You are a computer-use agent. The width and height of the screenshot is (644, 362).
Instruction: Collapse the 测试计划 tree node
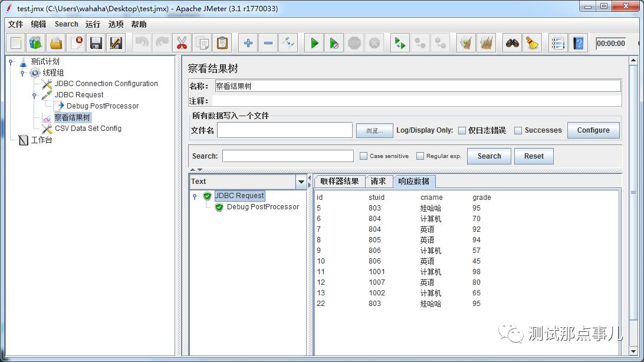click(x=11, y=62)
